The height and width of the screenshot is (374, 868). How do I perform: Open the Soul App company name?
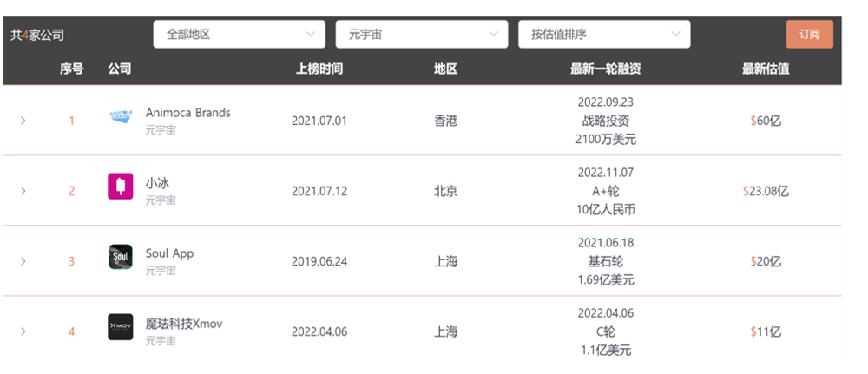coord(169,253)
